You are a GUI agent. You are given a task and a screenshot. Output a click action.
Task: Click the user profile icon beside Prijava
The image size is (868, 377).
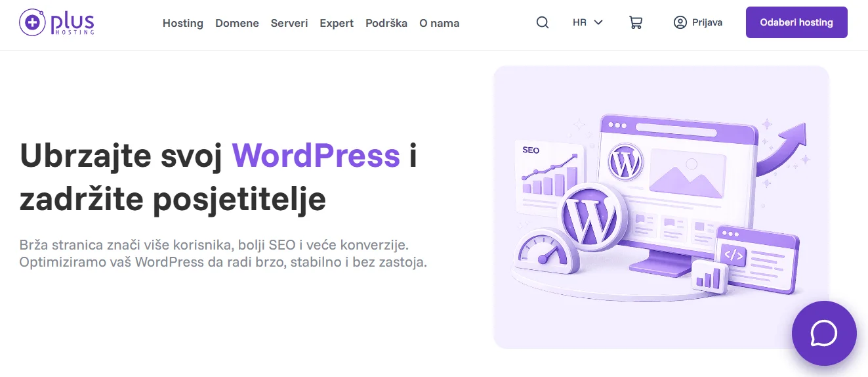point(680,22)
